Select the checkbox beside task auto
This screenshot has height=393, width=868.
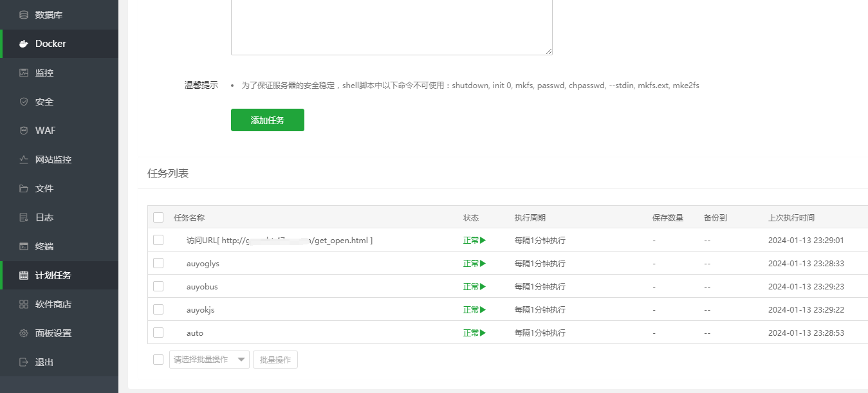[158, 333]
